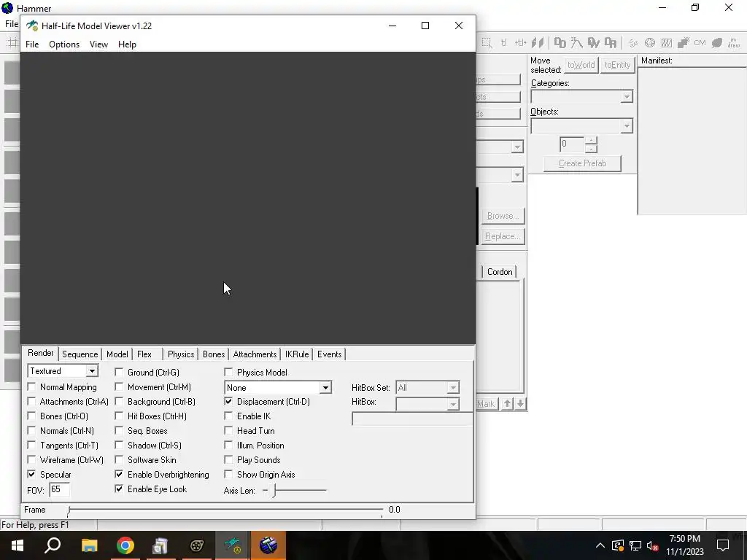
Task: Enable the Bones (Ctrl-O) checkbox
Action: click(31, 416)
